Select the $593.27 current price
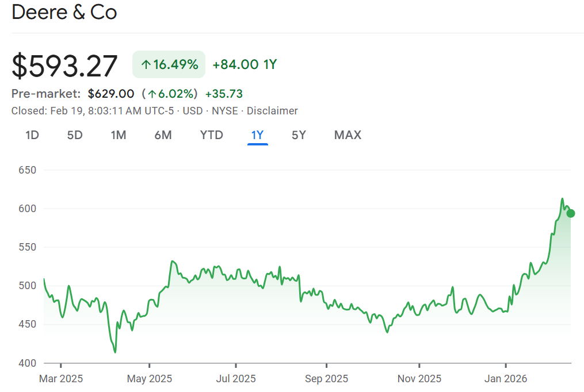Screen dimensions: 584x392 [64, 66]
